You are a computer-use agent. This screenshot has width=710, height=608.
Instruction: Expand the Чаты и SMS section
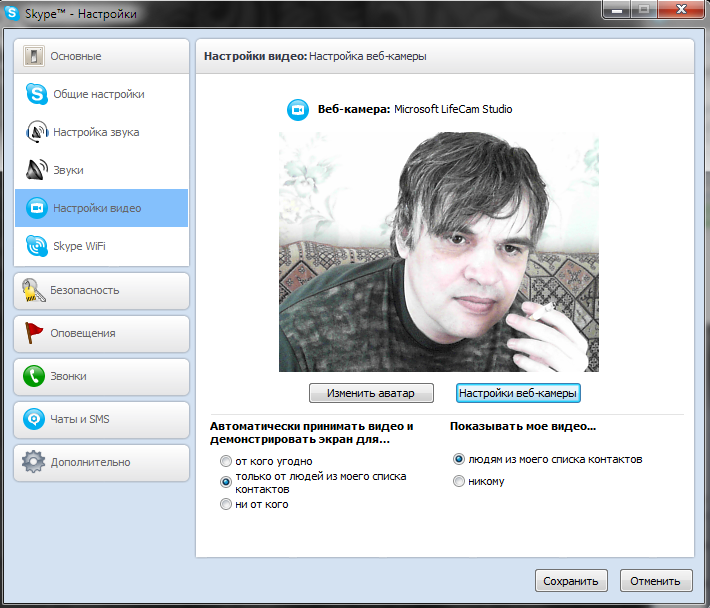(x=101, y=420)
